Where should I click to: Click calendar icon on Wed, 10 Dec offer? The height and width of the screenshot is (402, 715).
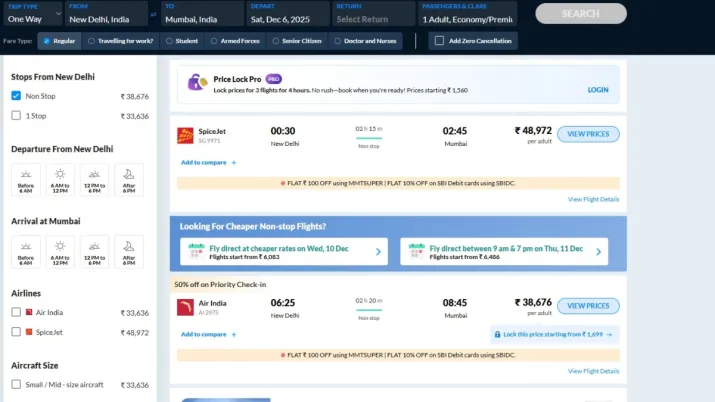pyautogui.click(x=197, y=251)
